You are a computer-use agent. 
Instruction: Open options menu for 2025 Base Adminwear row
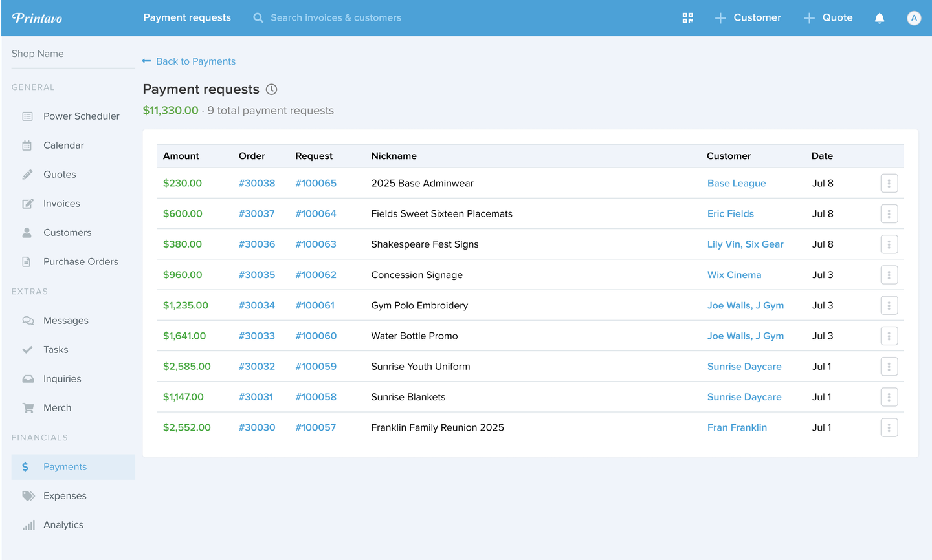click(889, 183)
